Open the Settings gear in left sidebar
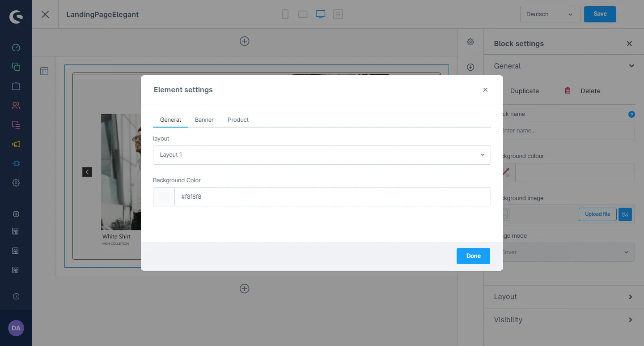The width and height of the screenshot is (644, 346). click(x=16, y=183)
